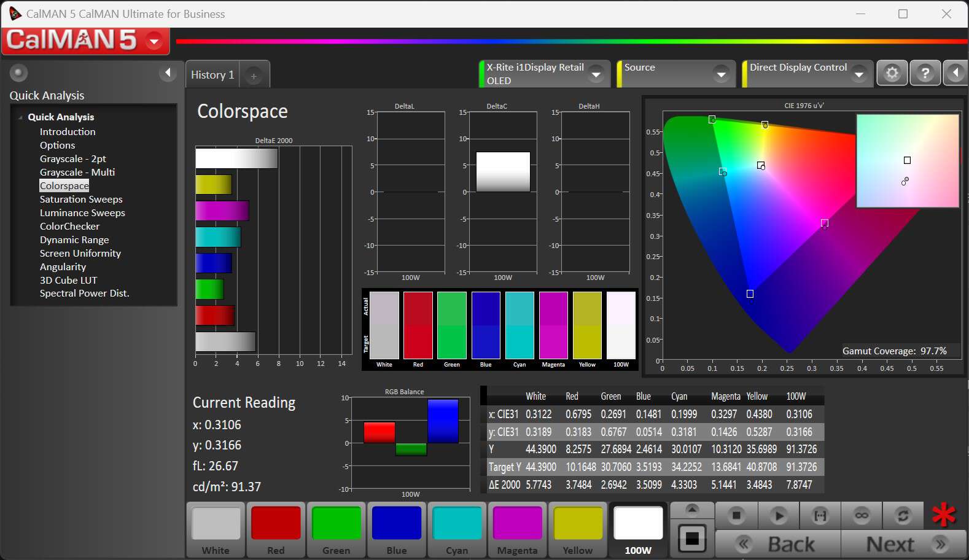969x560 pixels.
Task: Select Saturation Sweeps in the workflow list
Action: (x=81, y=200)
